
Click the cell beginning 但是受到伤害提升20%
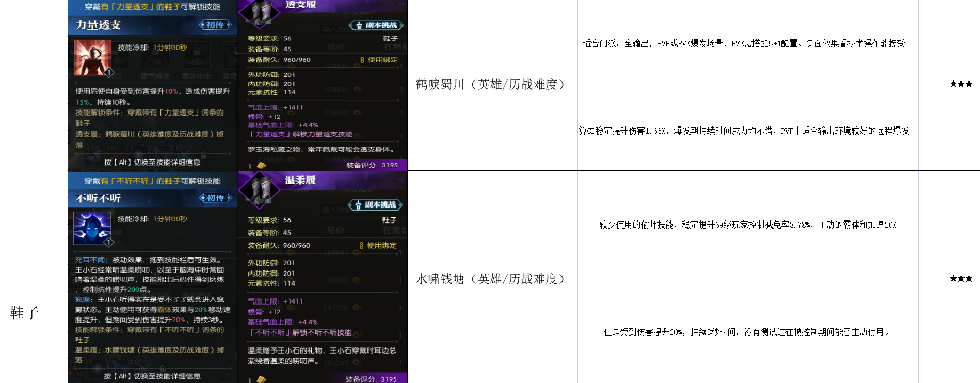pyautogui.click(x=748, y=332)
